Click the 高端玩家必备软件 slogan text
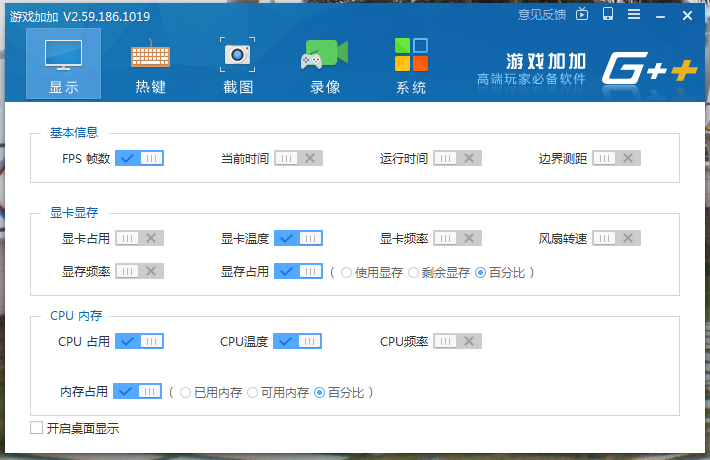 point(531,79)
